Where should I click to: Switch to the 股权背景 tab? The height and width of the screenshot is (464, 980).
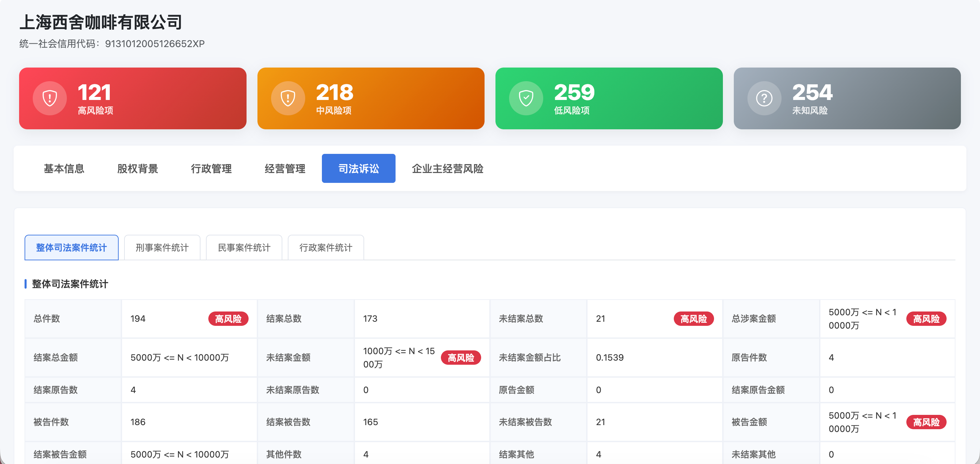138,168
